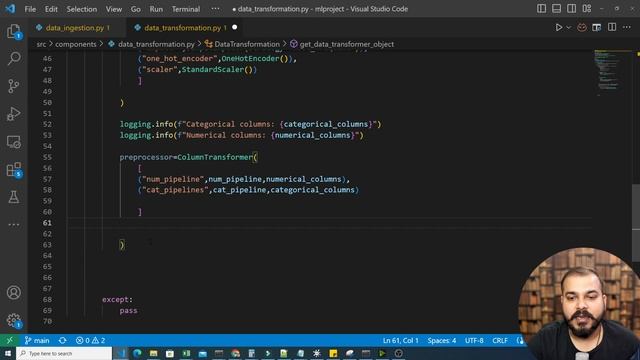Open the Selection menu
Screen dimensions: 640x360
tap(82, 9)
